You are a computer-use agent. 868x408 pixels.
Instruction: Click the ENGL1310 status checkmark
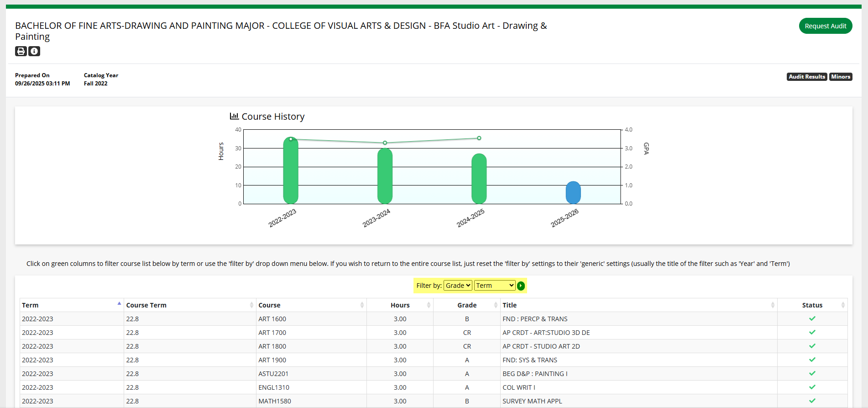[x=812, y=387]
